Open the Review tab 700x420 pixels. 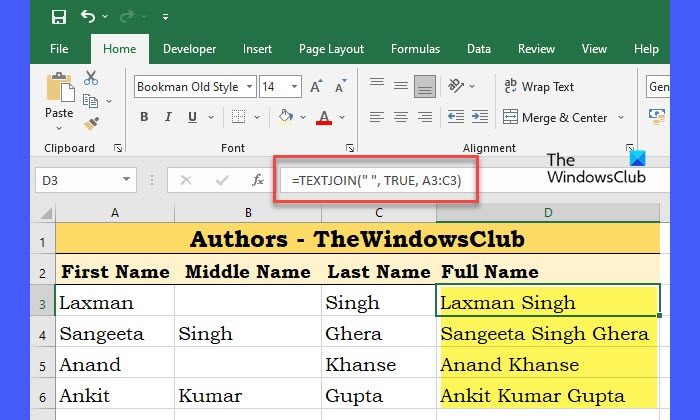point(536,49)
